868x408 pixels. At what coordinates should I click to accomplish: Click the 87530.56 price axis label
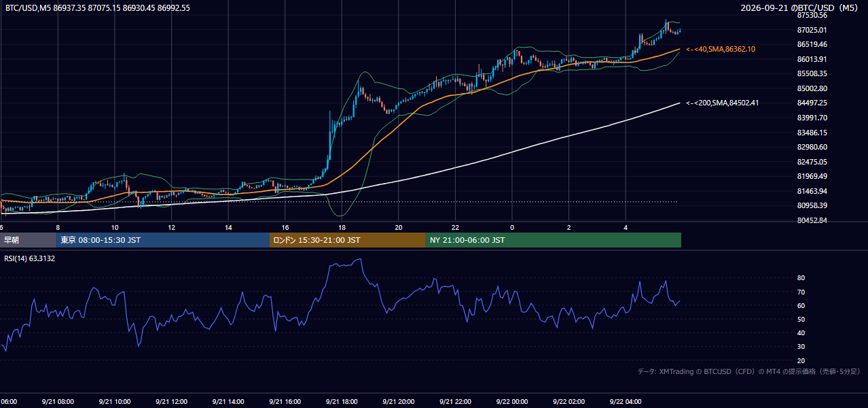(812, 15)
